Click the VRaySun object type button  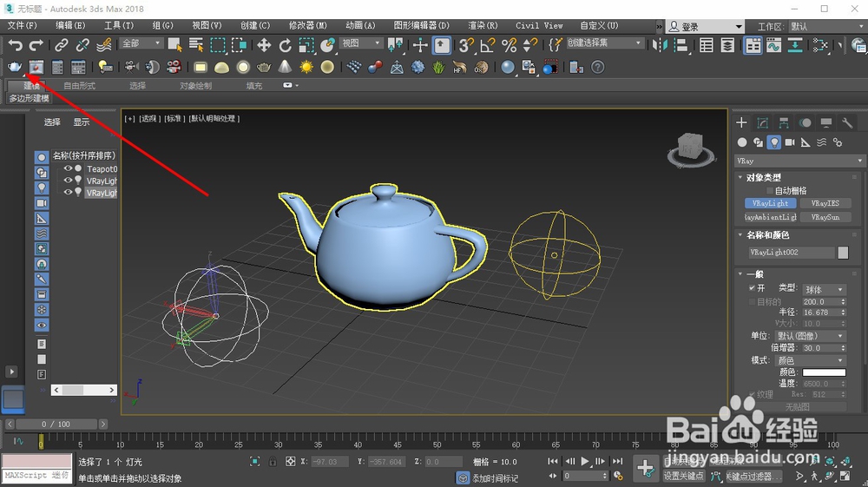click(x=825, y=217)
